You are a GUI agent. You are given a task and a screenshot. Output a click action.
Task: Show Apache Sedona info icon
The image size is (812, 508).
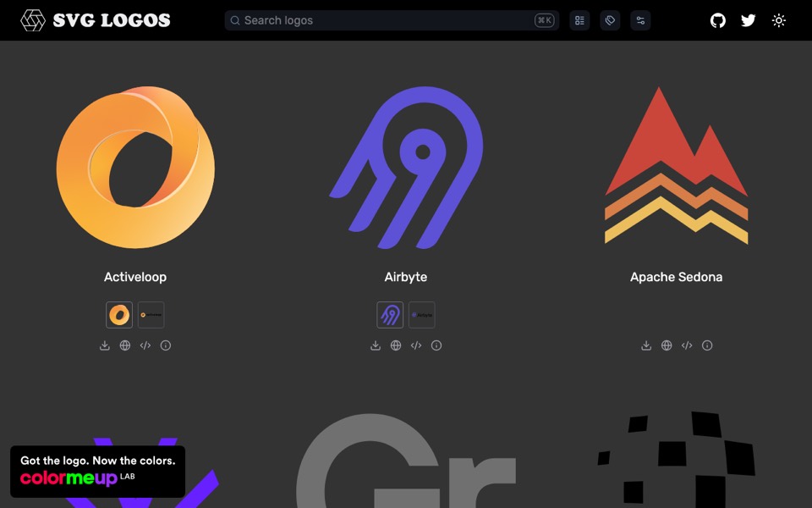point(707,345)
